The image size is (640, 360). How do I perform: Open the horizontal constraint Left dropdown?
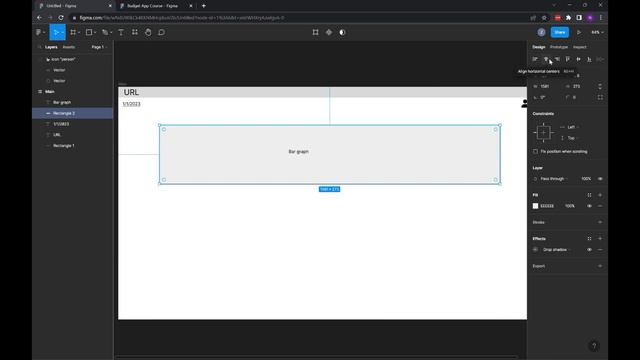click(x=572, y=127)
